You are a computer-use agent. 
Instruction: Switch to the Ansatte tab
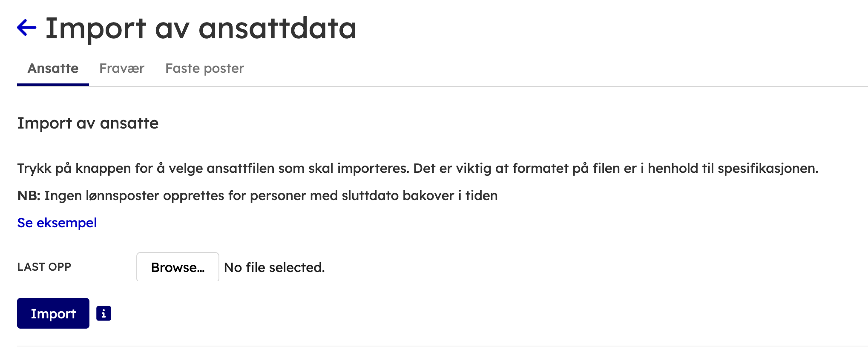click(53, 69)
